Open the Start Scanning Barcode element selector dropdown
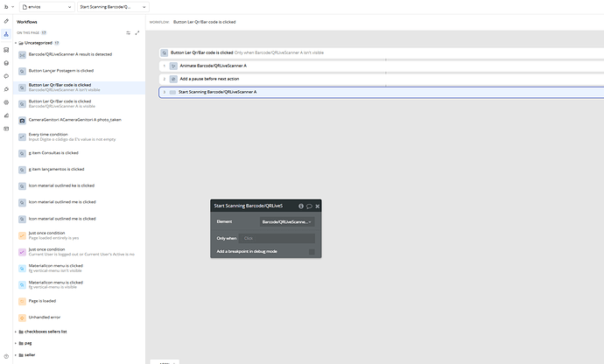Screen dimensions: 604x364 point(113,7)
